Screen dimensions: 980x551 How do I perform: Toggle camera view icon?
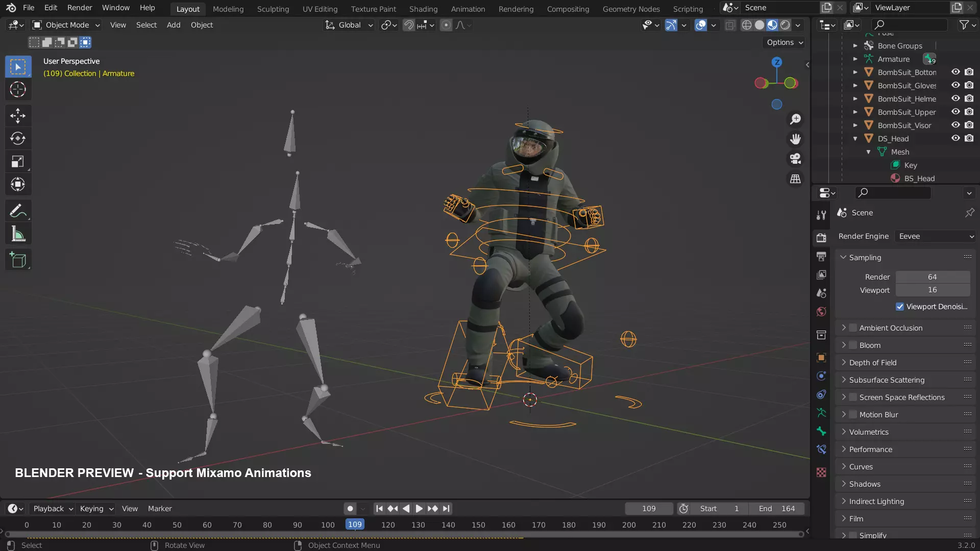(x=795, y=159)
